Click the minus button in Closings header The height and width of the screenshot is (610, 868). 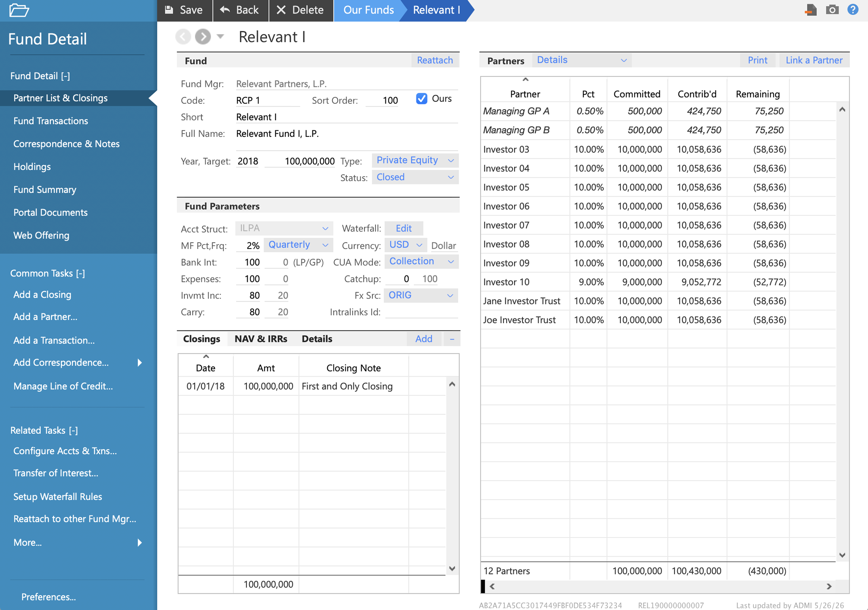pyautogui.click(x=452, y=339)
